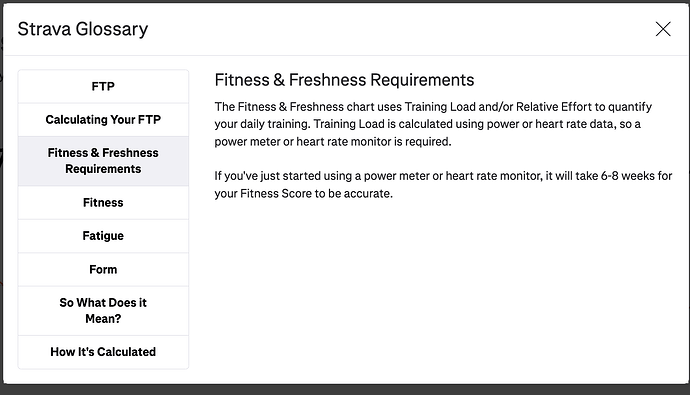This screenshot has width=690, height=395.
Task: Select Fitness & Freshness Requirements in sidebar
Action: pos(103,161)
